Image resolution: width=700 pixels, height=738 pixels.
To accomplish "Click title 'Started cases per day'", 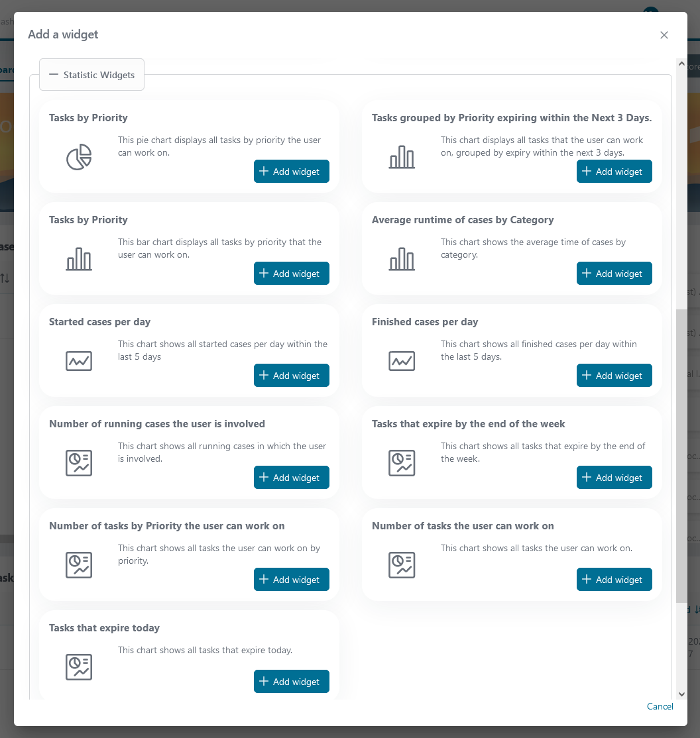I will click(x=100, y=322).
